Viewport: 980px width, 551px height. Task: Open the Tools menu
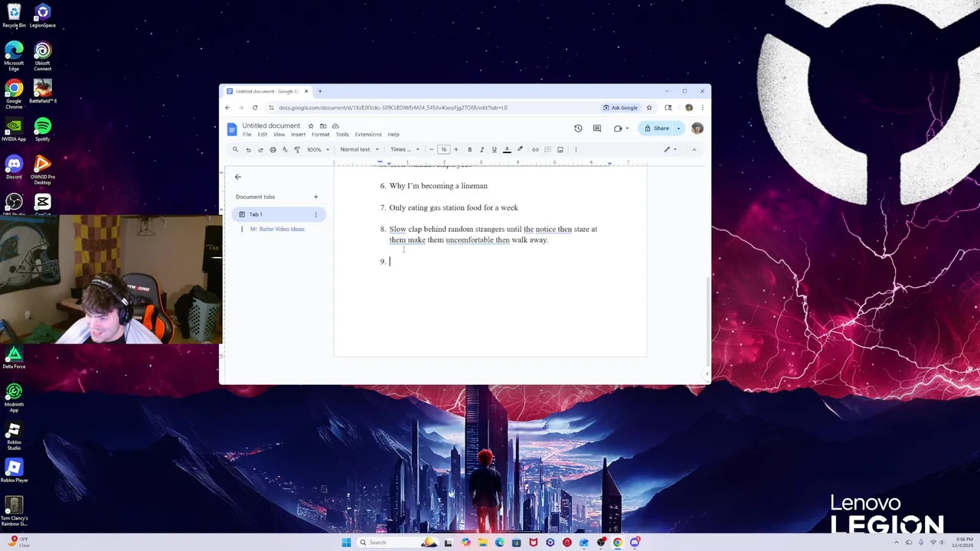pos(341,135)
